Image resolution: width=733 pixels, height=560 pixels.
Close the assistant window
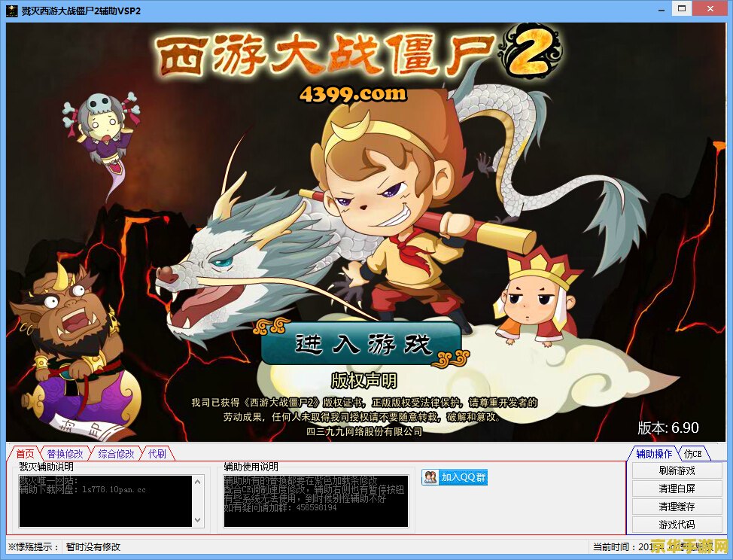(x=710, y=8)
